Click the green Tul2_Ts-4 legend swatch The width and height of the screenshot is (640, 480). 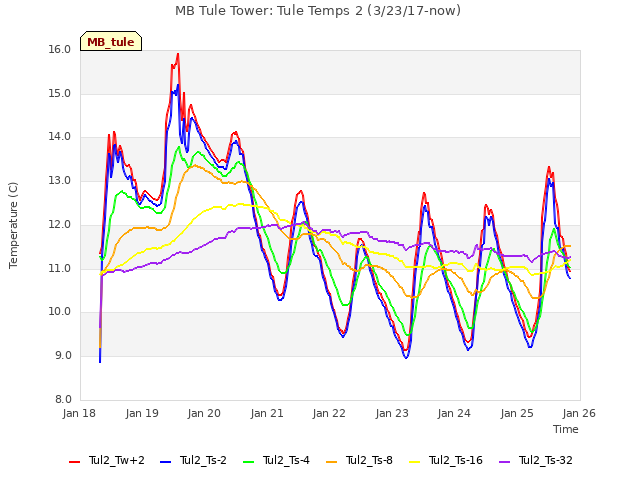[248, 462]
